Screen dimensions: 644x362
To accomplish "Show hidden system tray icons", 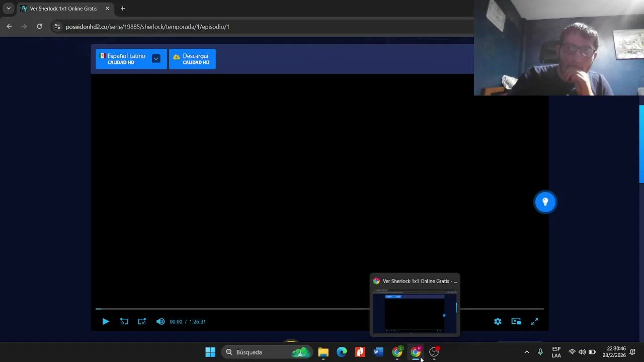I will click(527, 352).
